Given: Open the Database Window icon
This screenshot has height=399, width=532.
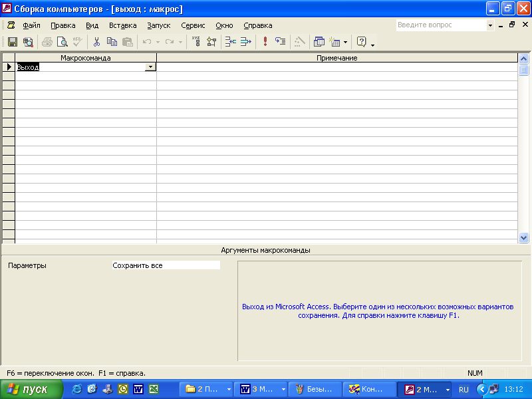Looking at the screenshot, I should (319, 42).
